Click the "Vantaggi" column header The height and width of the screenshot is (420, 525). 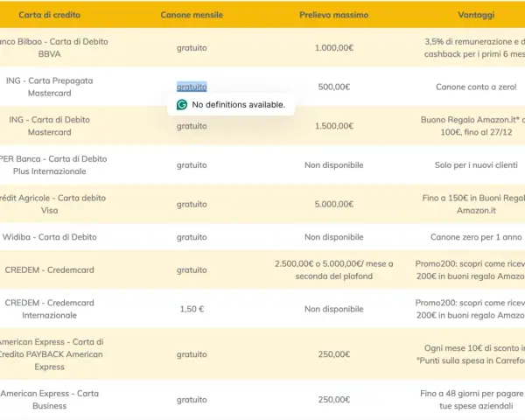tap(476, 15)
